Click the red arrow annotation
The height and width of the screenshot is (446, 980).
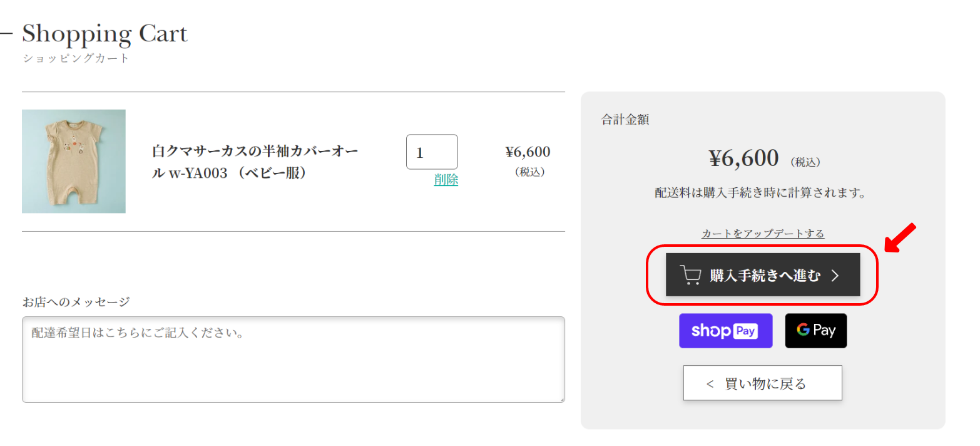(x=900, y=238)
